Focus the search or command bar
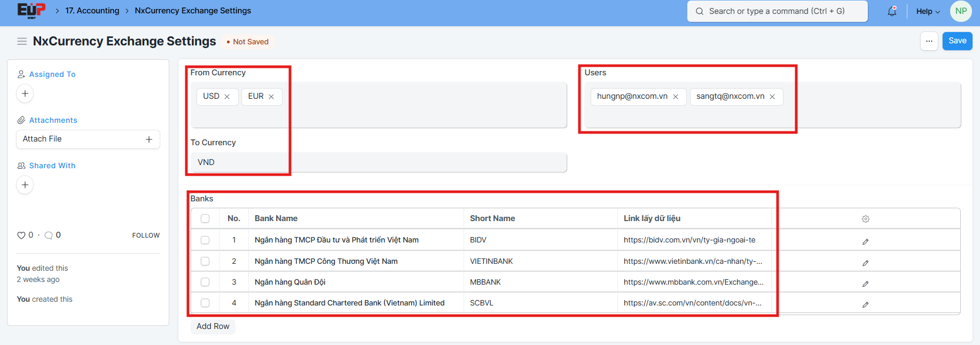The image size is (980, 345). click(x=777, y=11)
